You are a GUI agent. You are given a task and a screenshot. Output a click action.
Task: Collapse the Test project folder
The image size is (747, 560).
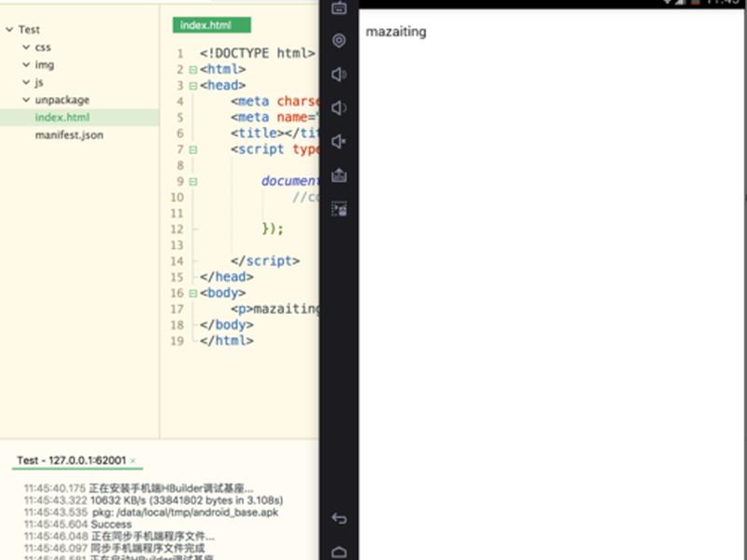click(x=9, y=30)
